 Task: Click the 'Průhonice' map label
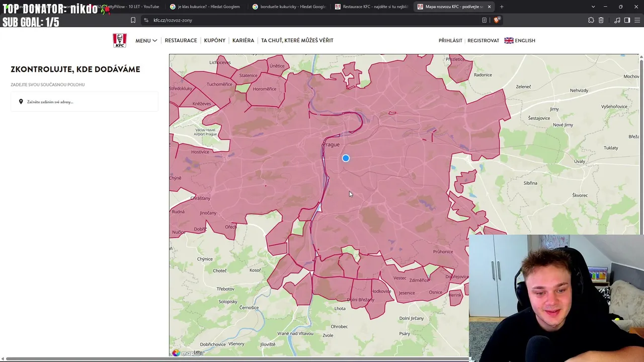443,252
